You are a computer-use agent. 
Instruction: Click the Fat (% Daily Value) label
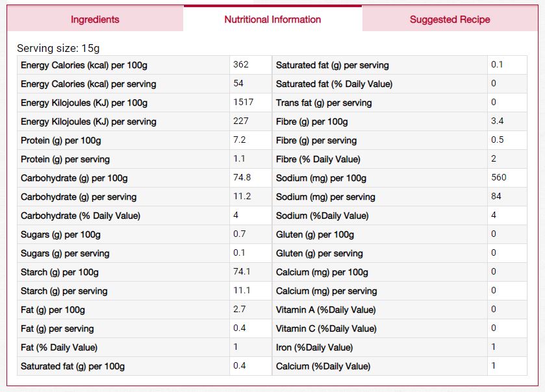click(x=59, y=347)
